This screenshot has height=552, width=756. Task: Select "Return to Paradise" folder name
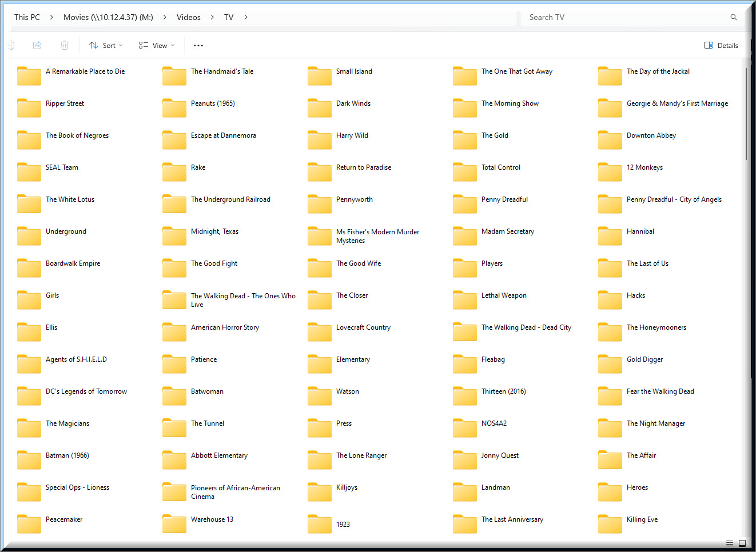[364, 167]
